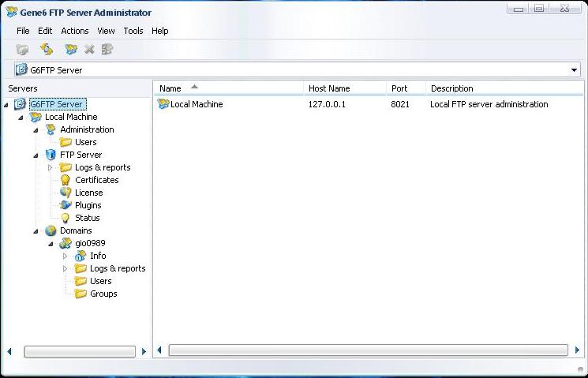588x378 pixels.
Task: Select the Status tree item
Action: pyautogui.click(x=88, y=218)
